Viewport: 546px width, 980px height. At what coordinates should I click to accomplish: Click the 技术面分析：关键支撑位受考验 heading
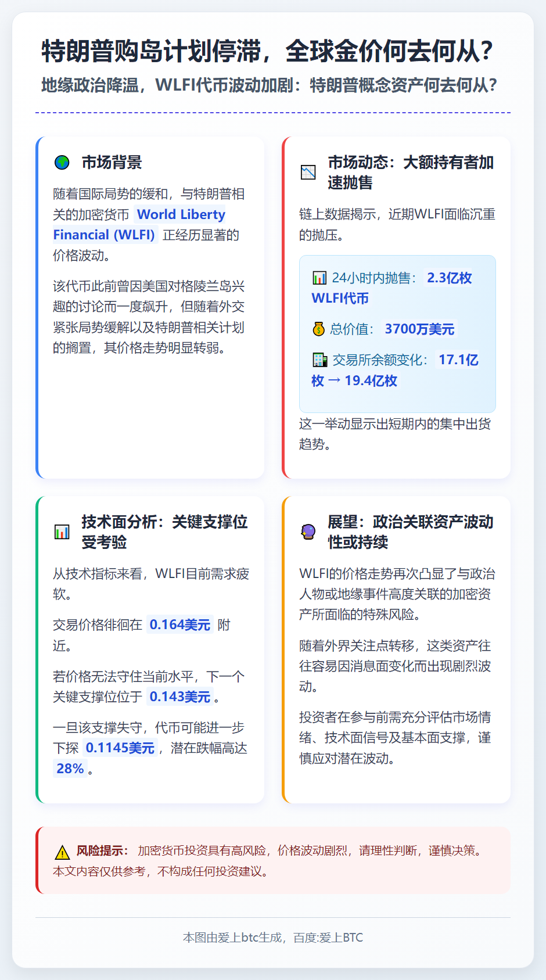tap(164, 532)
